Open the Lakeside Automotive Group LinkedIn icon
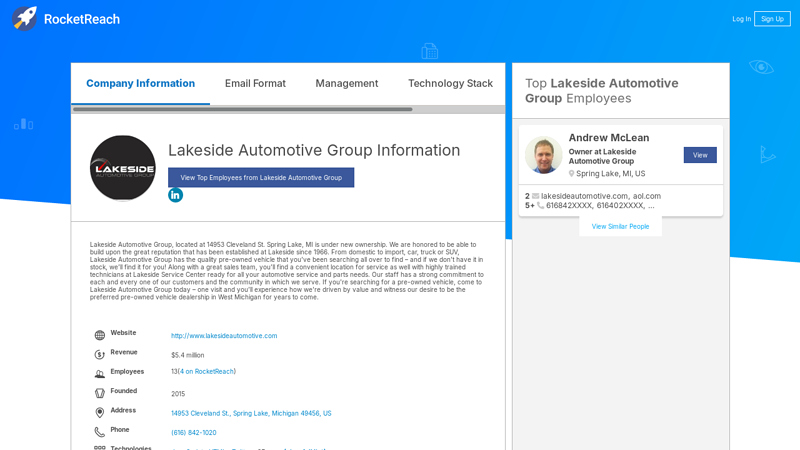 (x=176, y=195)
